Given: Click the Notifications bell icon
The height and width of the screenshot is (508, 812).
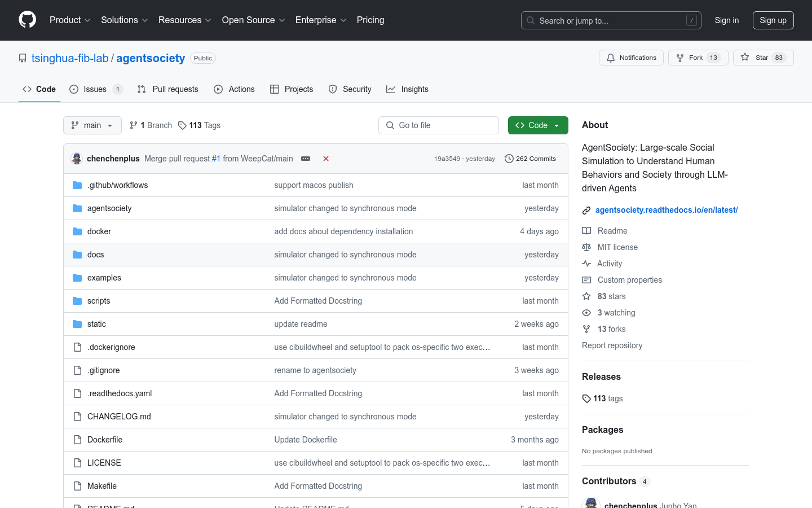Looking at the screenshot, I should pyautogui.click(x=611, y=58).
